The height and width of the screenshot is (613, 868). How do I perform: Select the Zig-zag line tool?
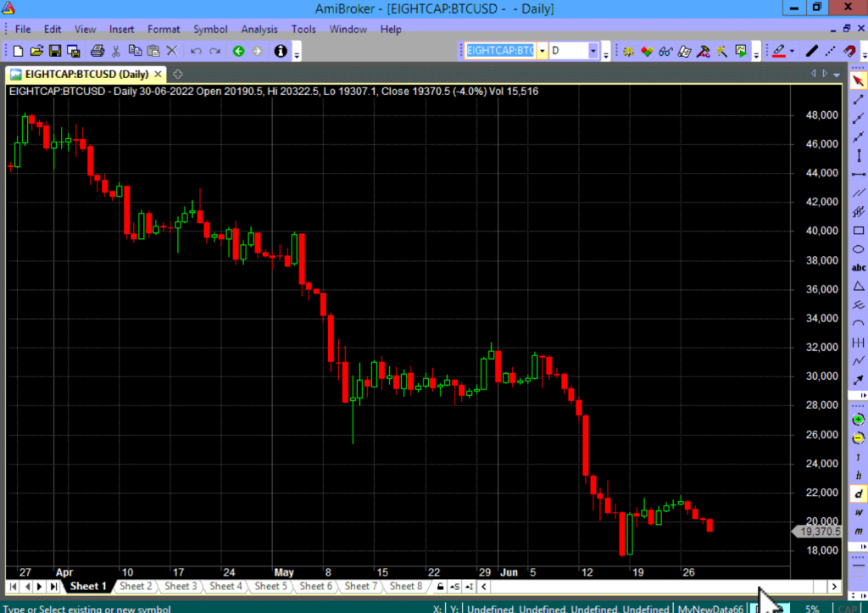tap(858, 361)
